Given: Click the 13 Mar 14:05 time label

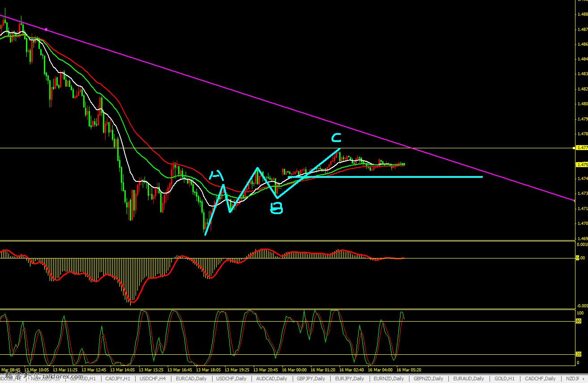Looking at the screenshot, I should [122, 370].
